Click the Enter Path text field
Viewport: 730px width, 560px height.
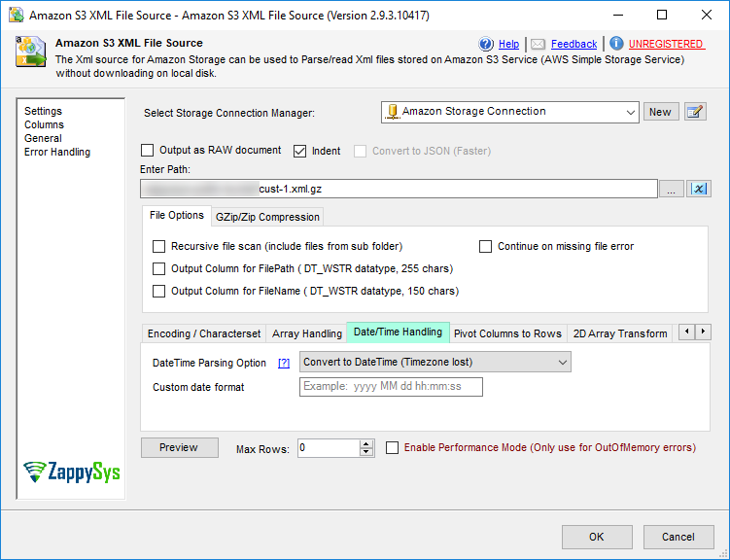399,189
